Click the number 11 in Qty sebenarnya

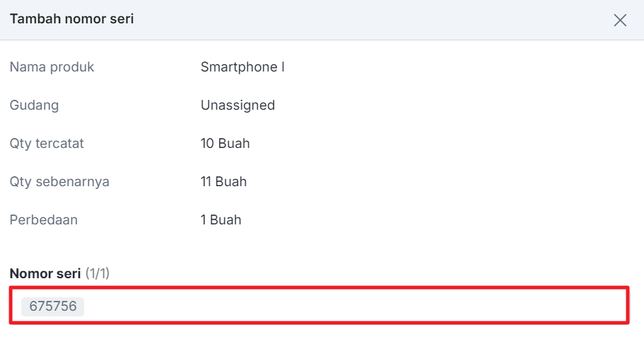click(207, 182)
